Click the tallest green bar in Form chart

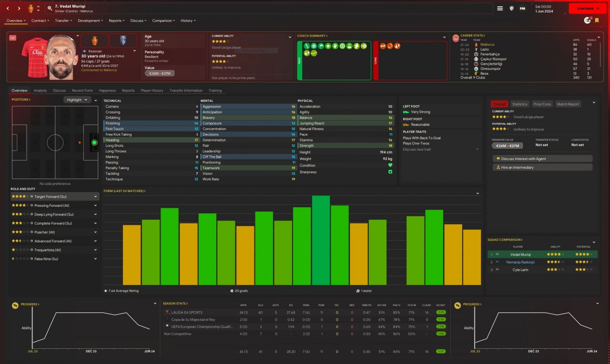[x=321, y=240]
